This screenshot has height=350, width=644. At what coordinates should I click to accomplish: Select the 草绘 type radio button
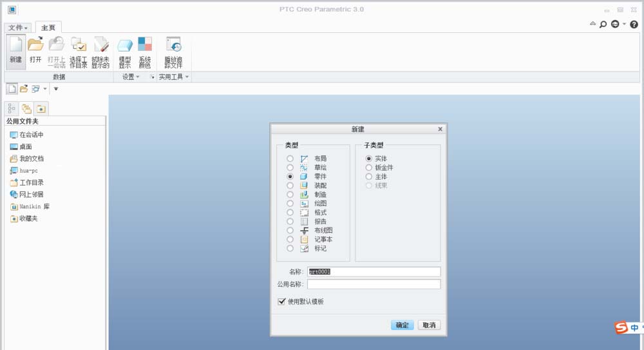(x=290, y=168)
